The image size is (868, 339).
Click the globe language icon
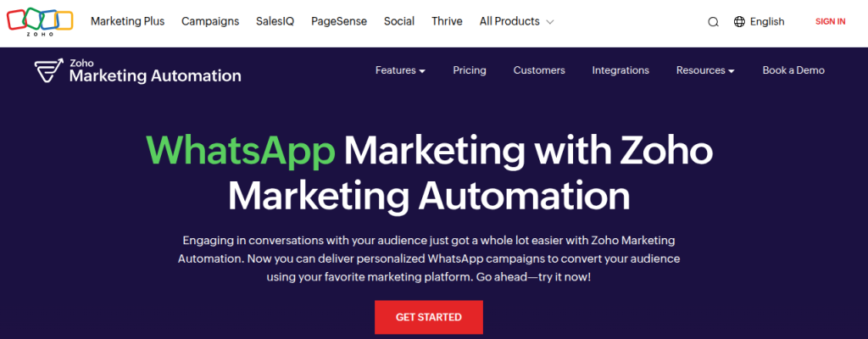[x=739, y=21]
